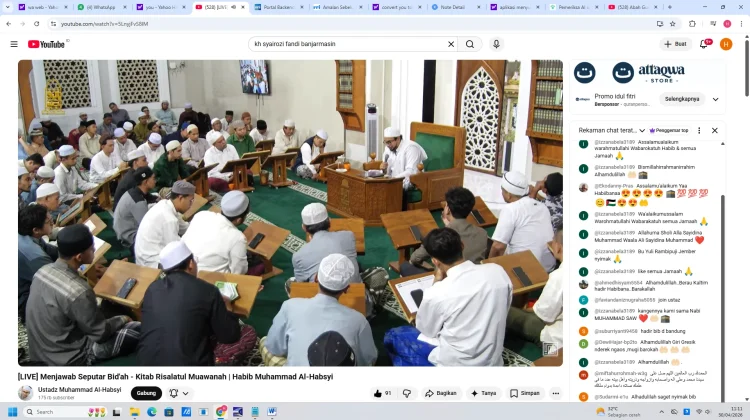Open the install/cast icon in address bar
This screenshot has height=420, width=750.
pyautogui.click(x=660, y=23)
